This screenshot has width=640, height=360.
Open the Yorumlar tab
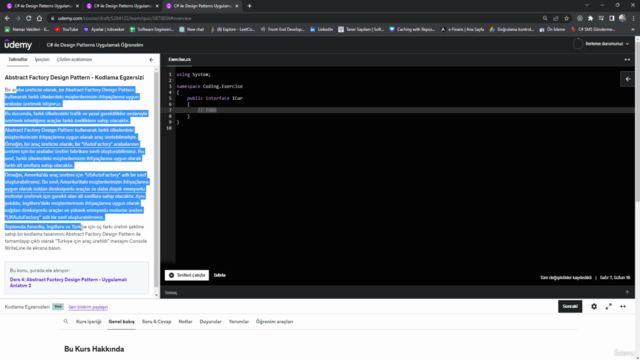click(239, 322)
